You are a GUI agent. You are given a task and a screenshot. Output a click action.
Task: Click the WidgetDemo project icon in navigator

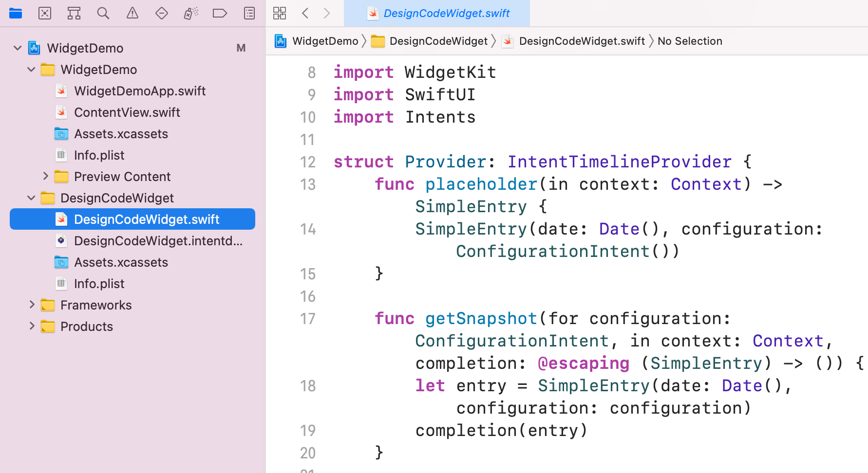(x=34, y=48)
